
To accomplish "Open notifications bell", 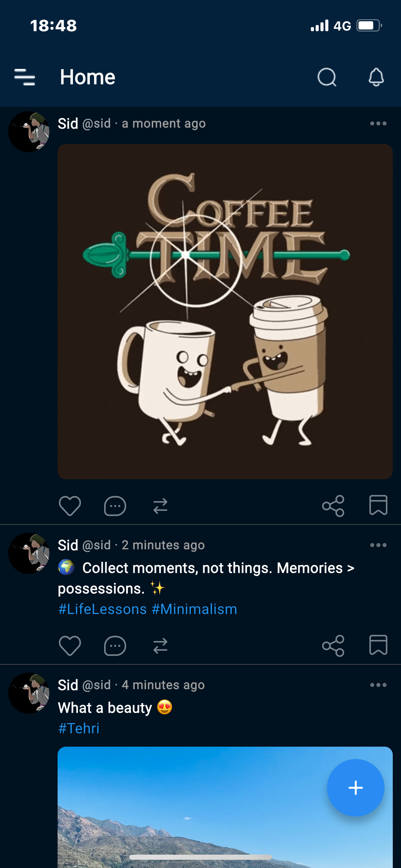I will tap(376, 77).
